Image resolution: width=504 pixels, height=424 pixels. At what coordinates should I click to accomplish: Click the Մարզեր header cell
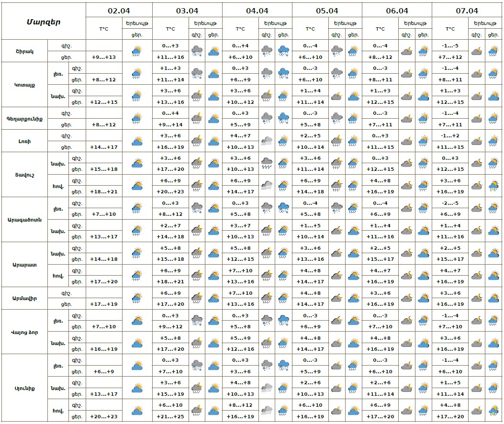point(44,22)
